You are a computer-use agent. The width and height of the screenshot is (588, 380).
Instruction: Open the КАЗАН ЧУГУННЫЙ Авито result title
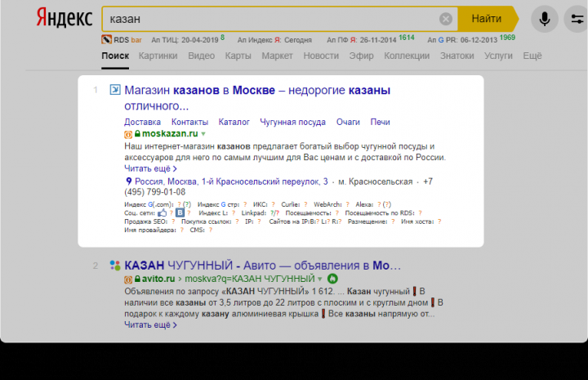[x=262, y=266]
